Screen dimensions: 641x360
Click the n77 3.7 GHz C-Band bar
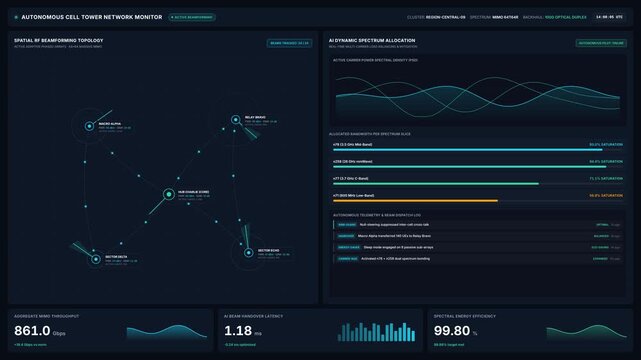click(x=478, y=184)
